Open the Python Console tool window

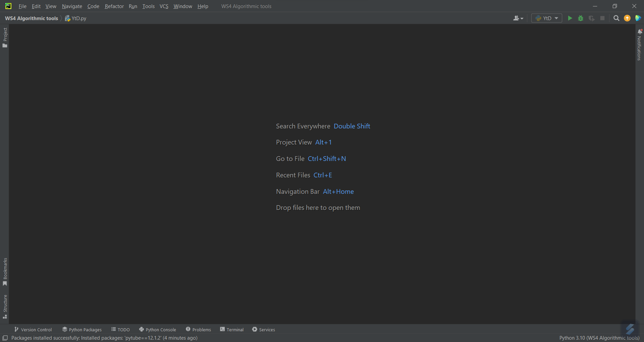pos(157,330)
